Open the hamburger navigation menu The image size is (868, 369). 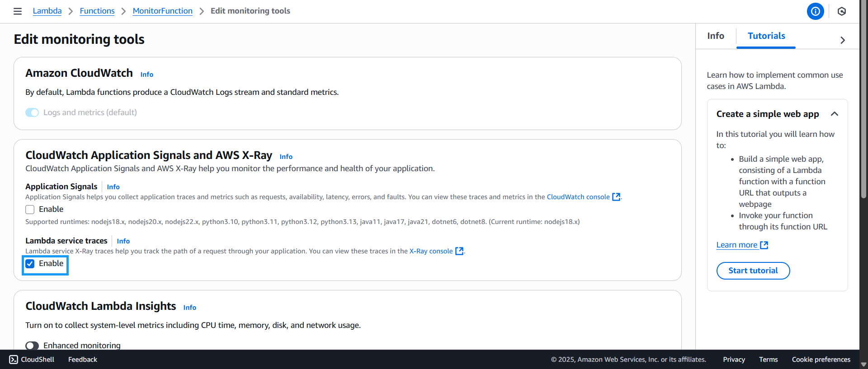[18, 11]
